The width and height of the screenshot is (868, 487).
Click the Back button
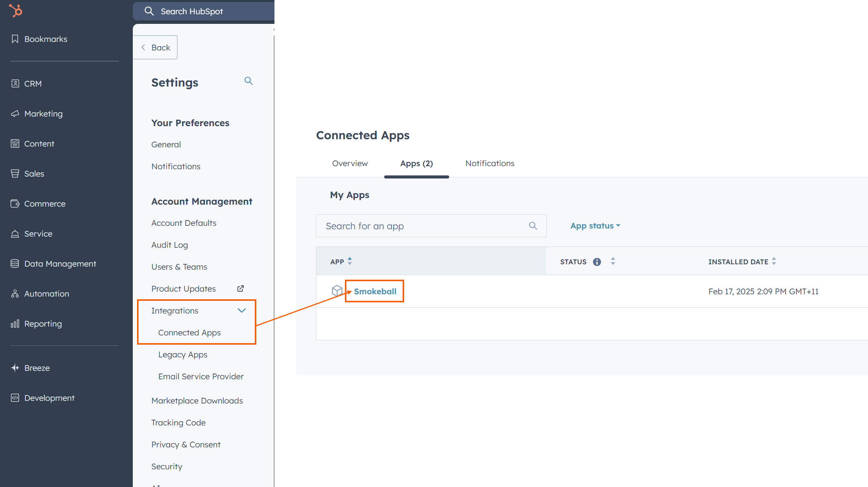click(x=156, y=47)
